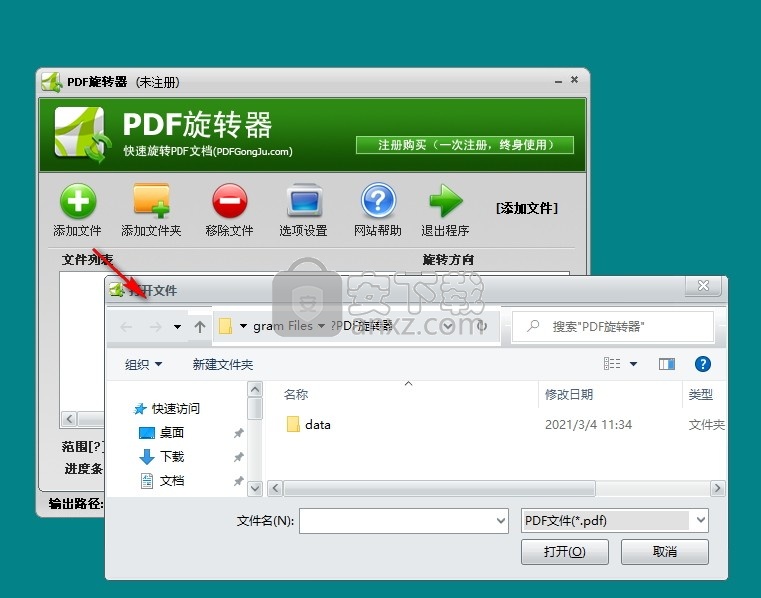The width and height of the screenshot is (761, 598).
Task: Toggle the preview pane icon
Action: (667, 364)
